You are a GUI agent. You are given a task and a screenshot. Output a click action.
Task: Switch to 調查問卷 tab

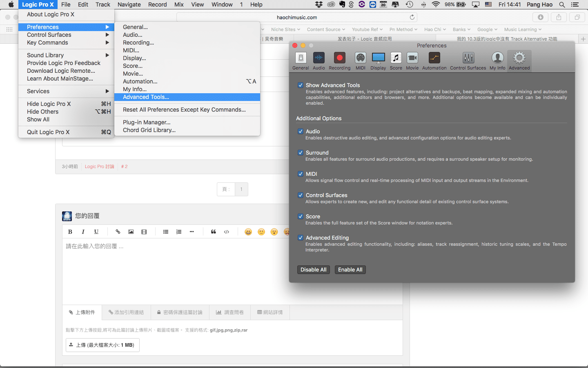click(230, 312)
